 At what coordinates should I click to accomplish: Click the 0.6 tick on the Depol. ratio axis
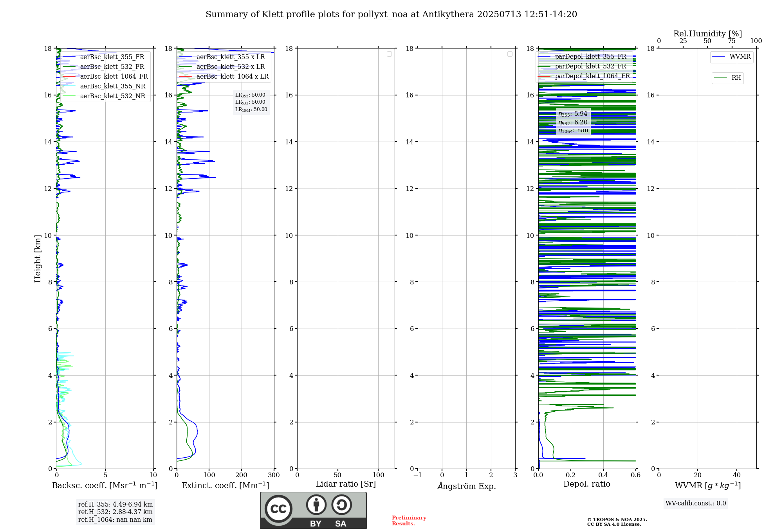(636, 475)
